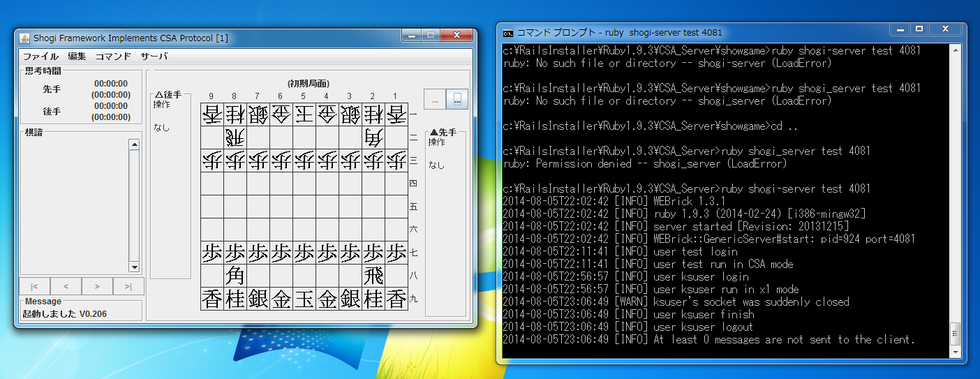Step back one move with < button

coord(66,285)
